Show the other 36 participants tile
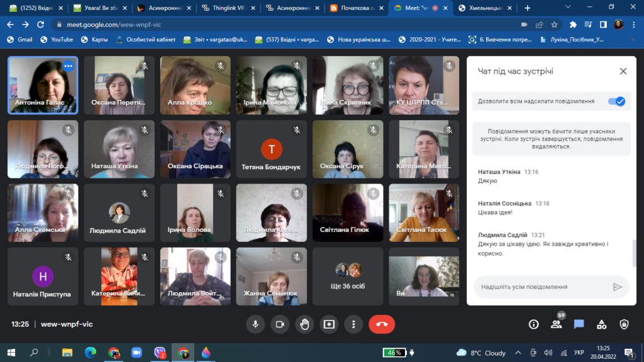The height and width of the screenshot is (362, 644). pyautogui.click(x=348, y=277)
